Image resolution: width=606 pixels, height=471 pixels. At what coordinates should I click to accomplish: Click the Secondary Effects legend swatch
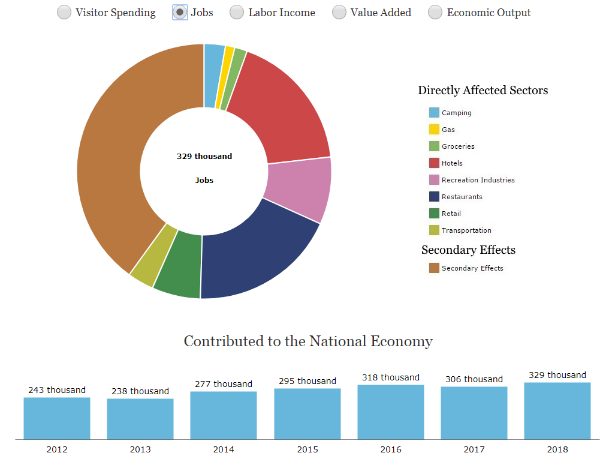[434, 268]
